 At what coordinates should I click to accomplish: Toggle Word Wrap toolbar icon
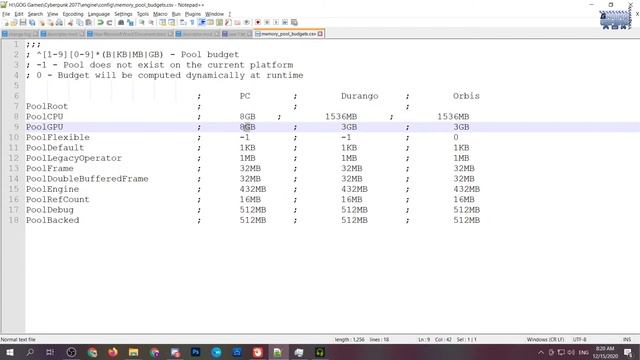[183, 23]
